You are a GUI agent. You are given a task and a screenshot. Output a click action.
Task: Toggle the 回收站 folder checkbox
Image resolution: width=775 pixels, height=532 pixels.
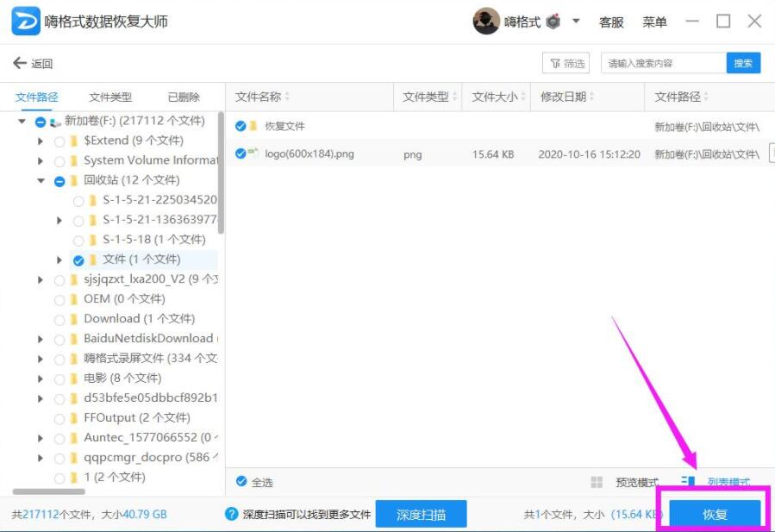[x=59, y=181]
